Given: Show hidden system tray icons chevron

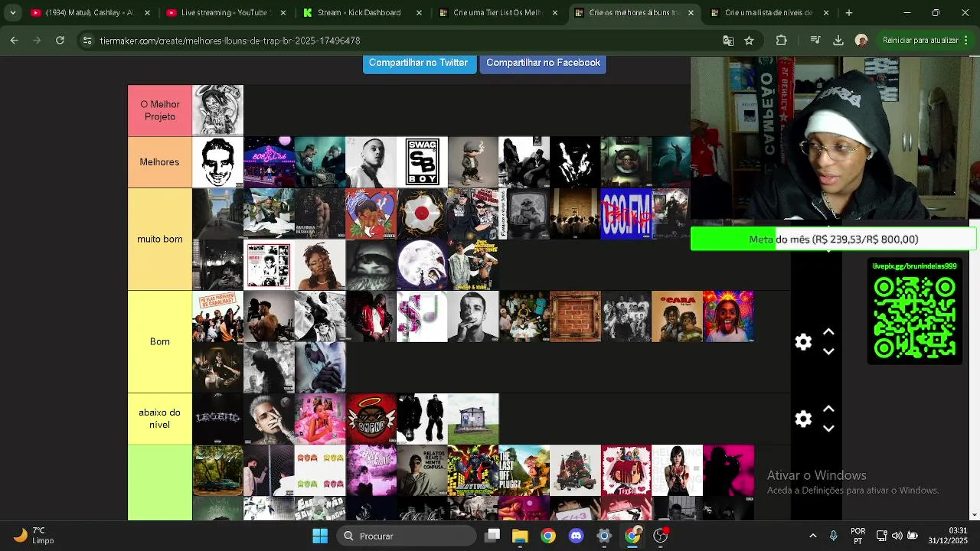Looking at the screenshot, I should pyautogui.click(x=812, y=536).
